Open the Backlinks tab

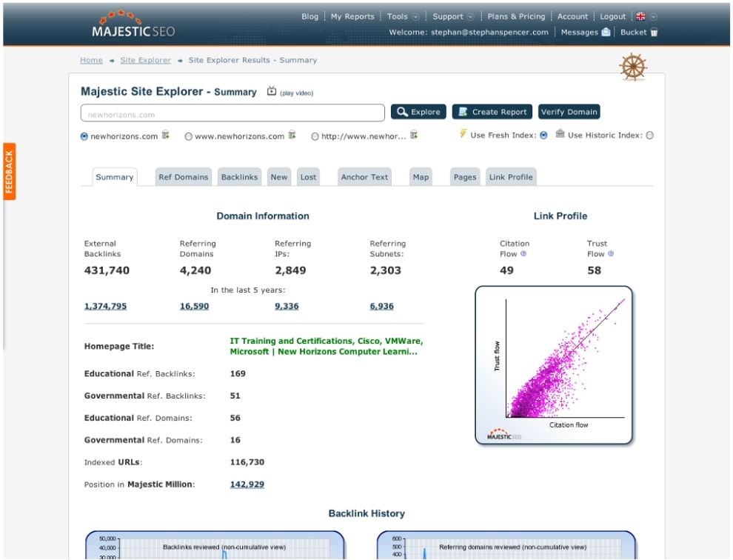tap(239, 177)
